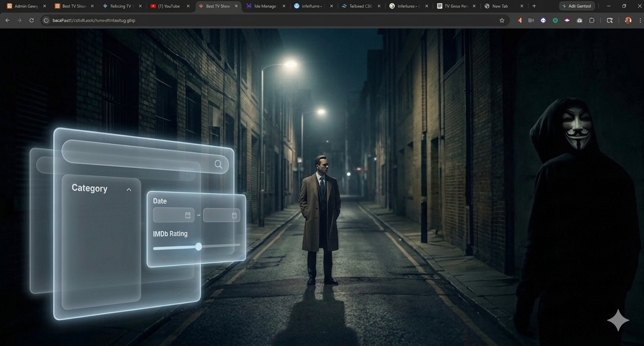This screenshot has width=644, height=346.
Task: Switch to the (T) YouTube tab
Action: 165,6
